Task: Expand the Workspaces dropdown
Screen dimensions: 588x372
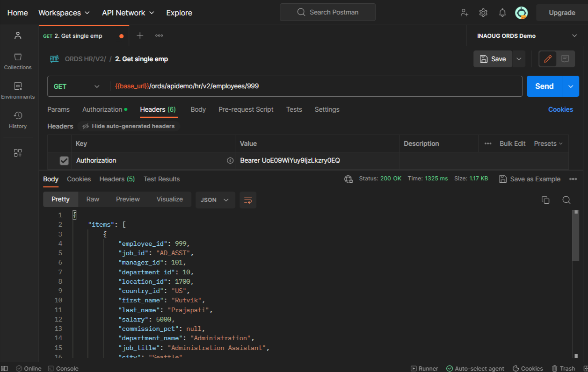Action: tap(64, 13)
